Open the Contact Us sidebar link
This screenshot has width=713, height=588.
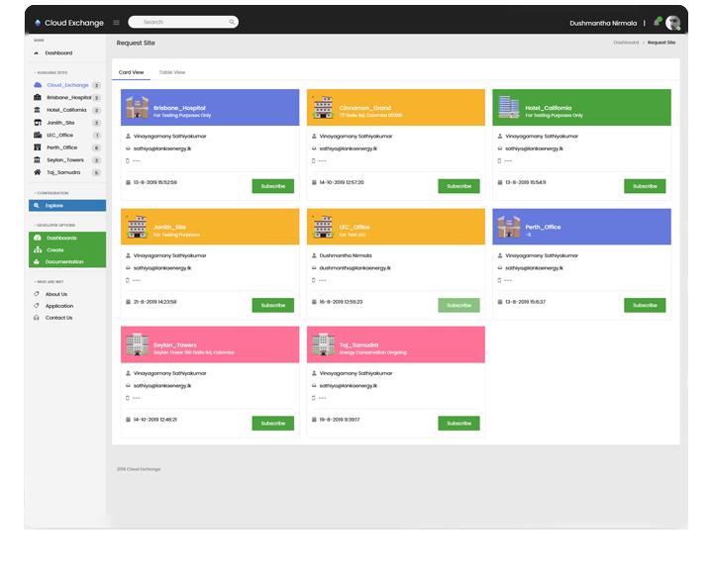pyautogui.click(x=58, y=318)
